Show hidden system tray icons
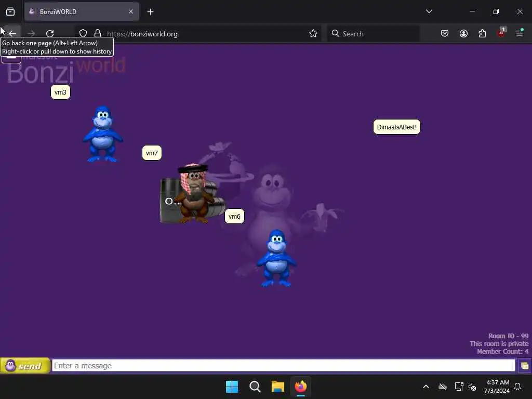The height and width of the screenshot is (399, 532). [x=426, y=387]
